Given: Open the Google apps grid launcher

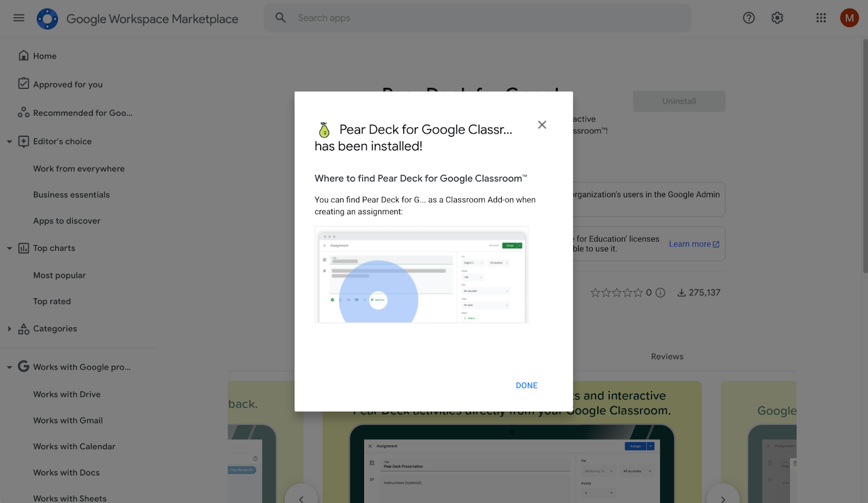Looking at the screenshot, I should coord(820,18).
